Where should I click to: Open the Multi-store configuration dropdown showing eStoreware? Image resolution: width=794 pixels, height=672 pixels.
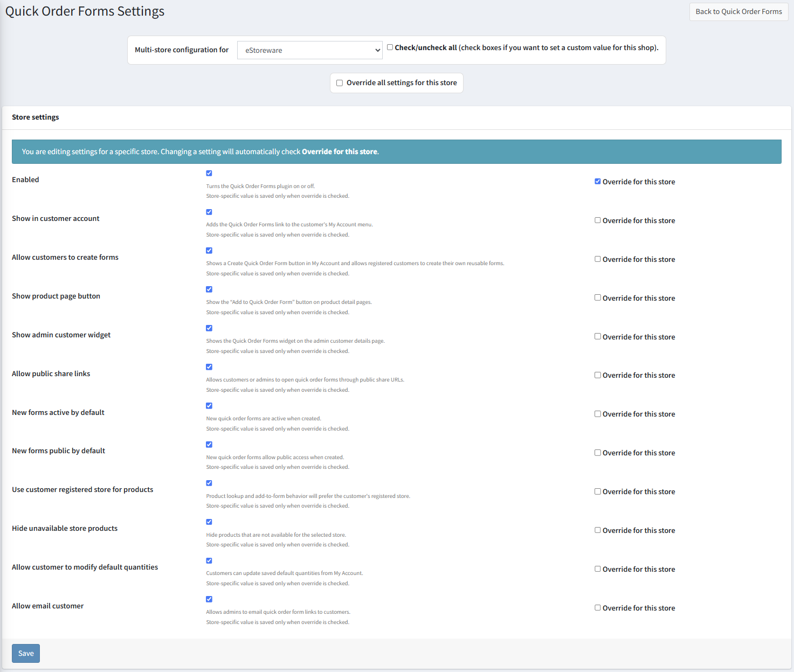310,50
